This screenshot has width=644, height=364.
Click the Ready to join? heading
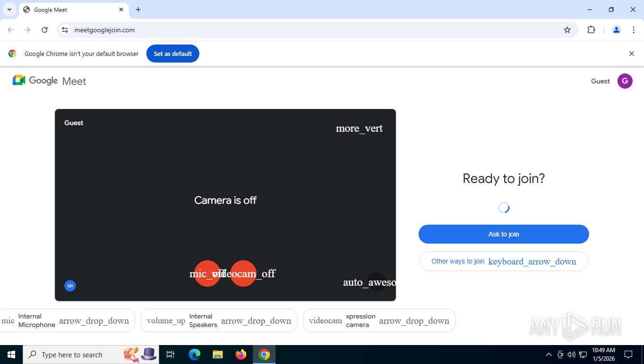[x=503, y=179]
